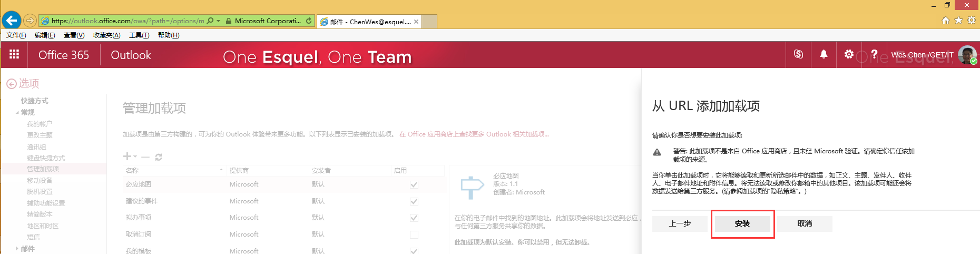The image size is (980, 254).
Task: Open the 收藏夹(A) menu
Action: tap(107, 35)
